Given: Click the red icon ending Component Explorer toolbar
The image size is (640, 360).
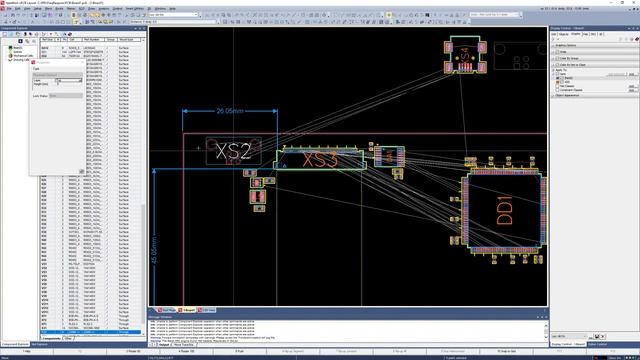Looking at the screenshot, I should [x=70, y=34].
